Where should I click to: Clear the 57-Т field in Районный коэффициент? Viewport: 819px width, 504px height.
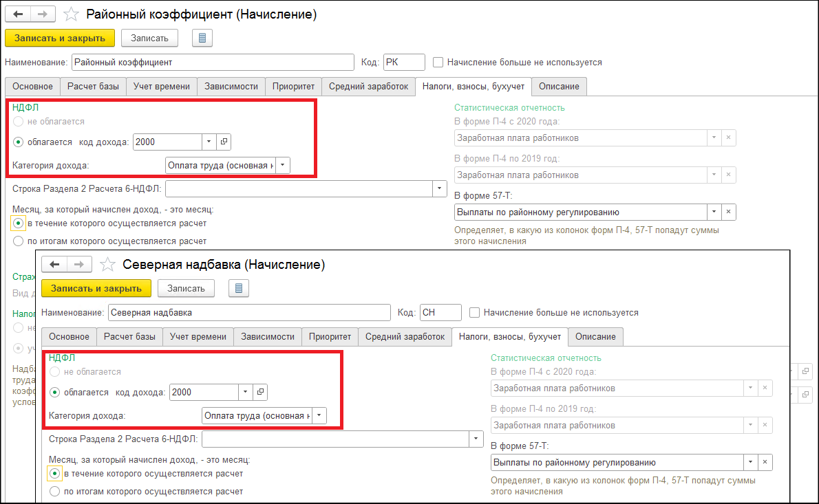point(729,212)
